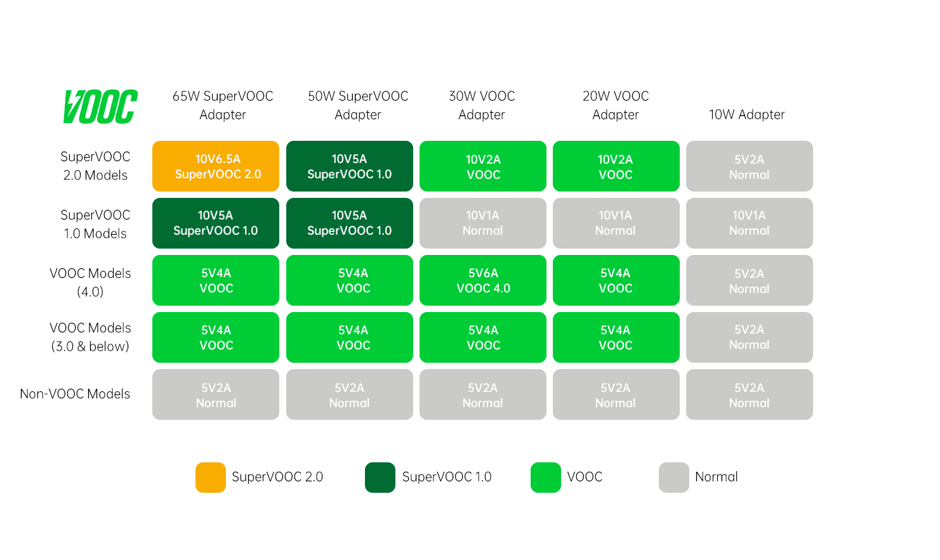
Task: Click the 50W SuperVOOC Adapter column header
Action: point(358,105)
